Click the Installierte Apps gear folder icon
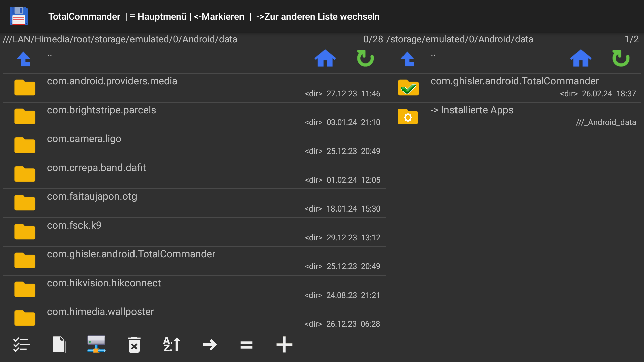Image resolution: width=644 pixels, height=362 pixels. pos(408,116)
